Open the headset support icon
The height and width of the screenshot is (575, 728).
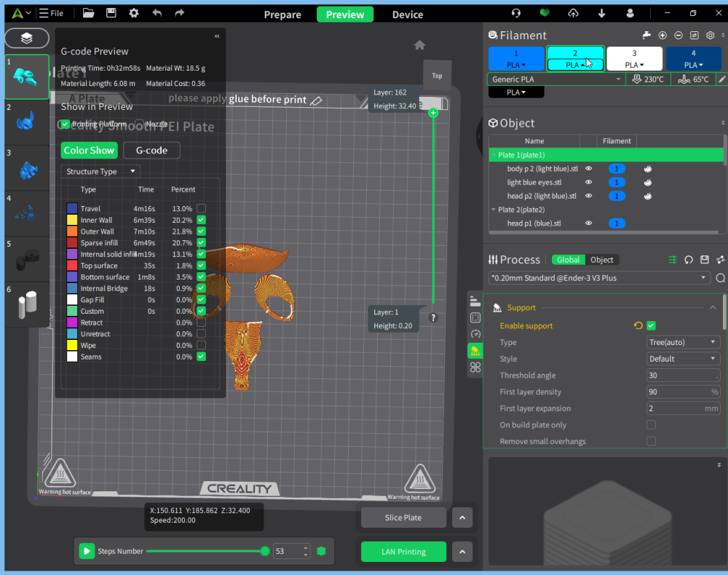516,13
